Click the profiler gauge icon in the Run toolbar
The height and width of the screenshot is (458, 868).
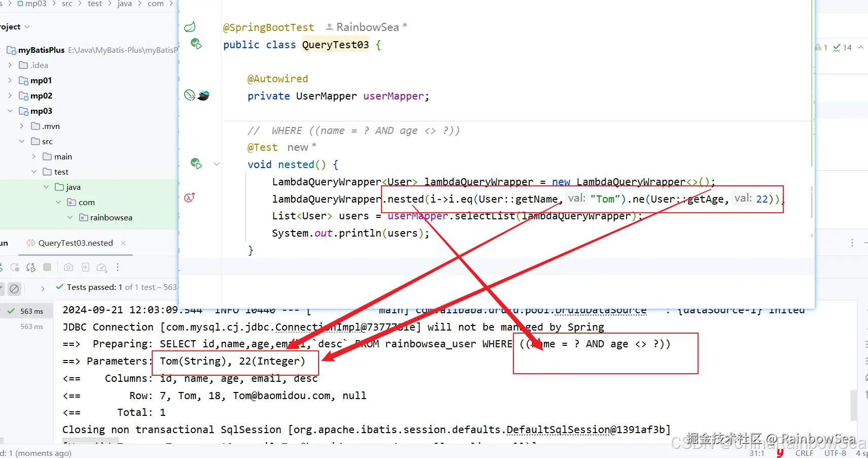click(101, 267)
